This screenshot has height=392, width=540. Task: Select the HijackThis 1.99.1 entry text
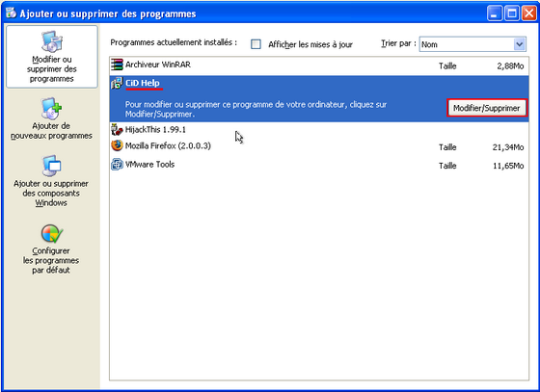155,130
